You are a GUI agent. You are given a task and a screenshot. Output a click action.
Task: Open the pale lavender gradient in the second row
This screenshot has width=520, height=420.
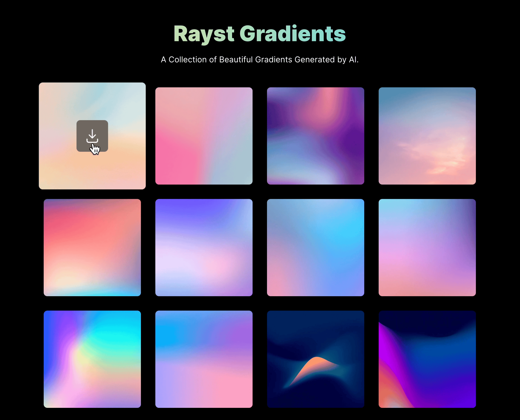click(x=204, y=248)
